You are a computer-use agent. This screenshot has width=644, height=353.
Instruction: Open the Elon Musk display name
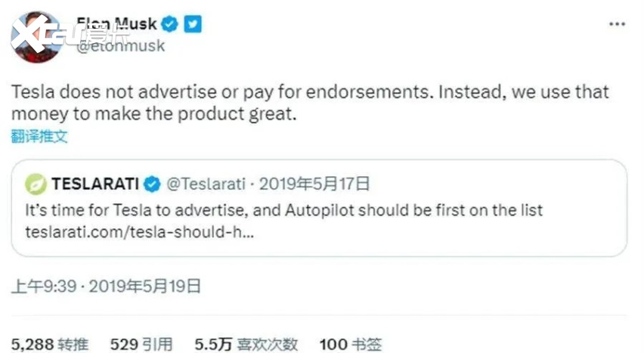(116, 23)
